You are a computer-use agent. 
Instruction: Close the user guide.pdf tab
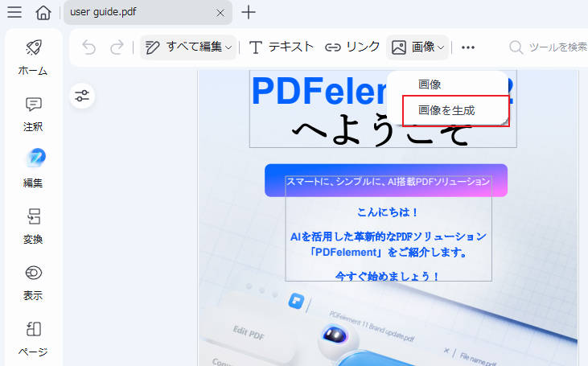[220, 13]
